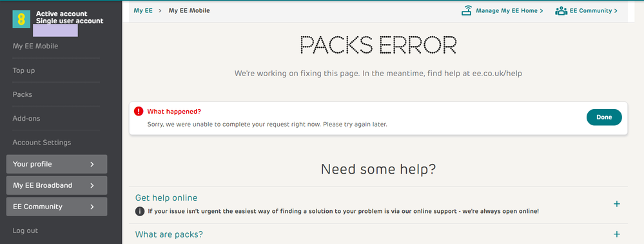Open the Manage My EE Home link

pos(509,11)
